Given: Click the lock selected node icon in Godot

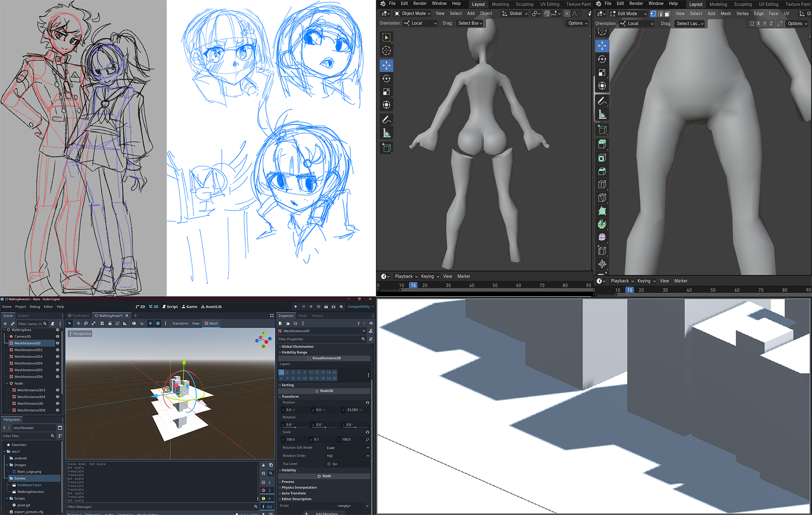Looking at the screenshot, I should [x=110, y=324].
